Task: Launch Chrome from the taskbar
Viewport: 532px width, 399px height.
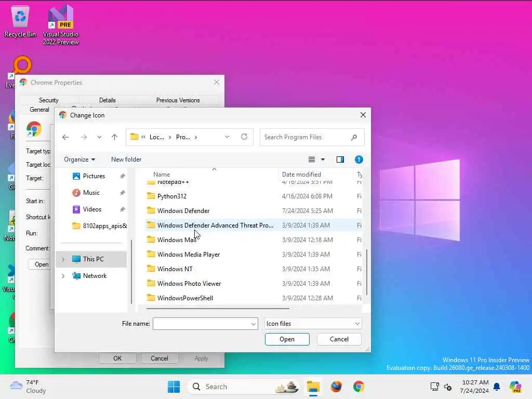Action: point(358,387)
